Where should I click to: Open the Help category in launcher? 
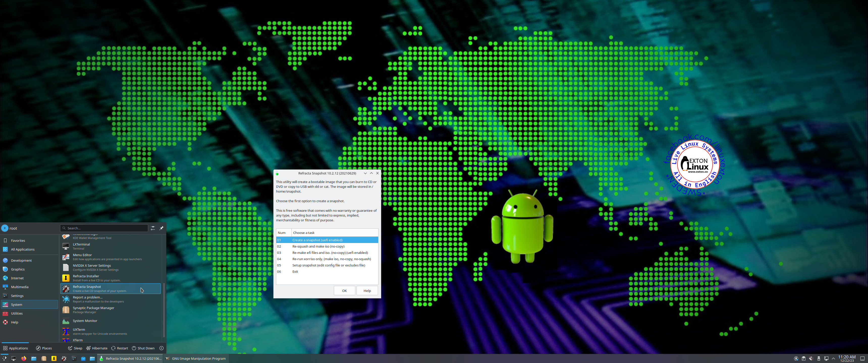point(30,322)
